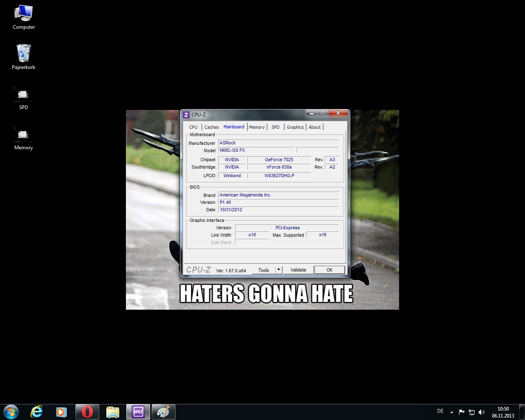Click the empty Side Band field
The width and height of the screenshot is (525, 420).
[252, 242]
